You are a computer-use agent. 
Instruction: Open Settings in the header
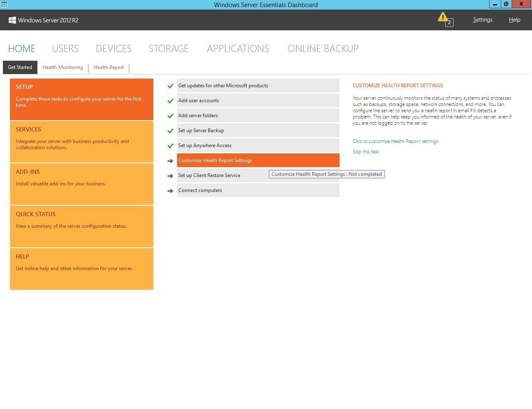483,20
